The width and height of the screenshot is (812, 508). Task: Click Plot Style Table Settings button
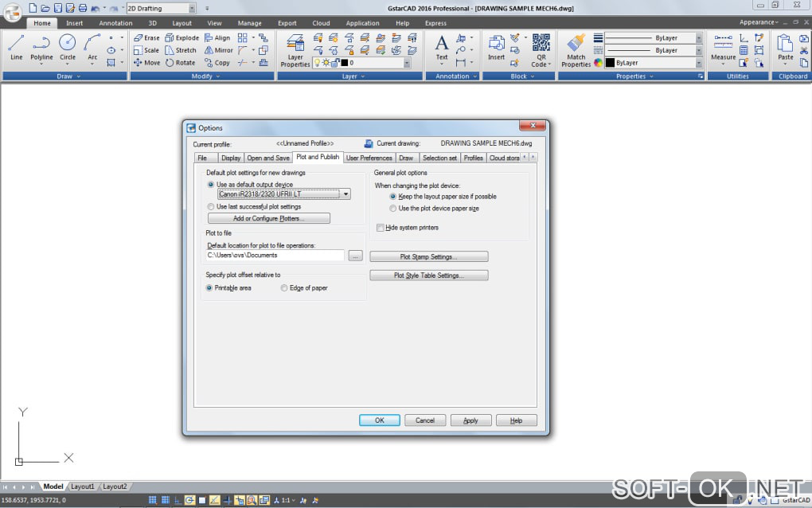(429, 275)
